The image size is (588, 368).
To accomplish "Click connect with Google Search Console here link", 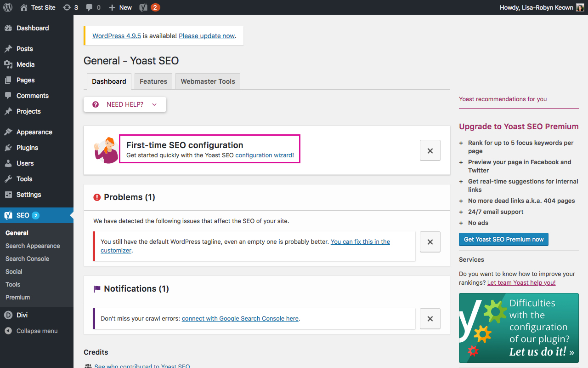I will pos(240,318).
